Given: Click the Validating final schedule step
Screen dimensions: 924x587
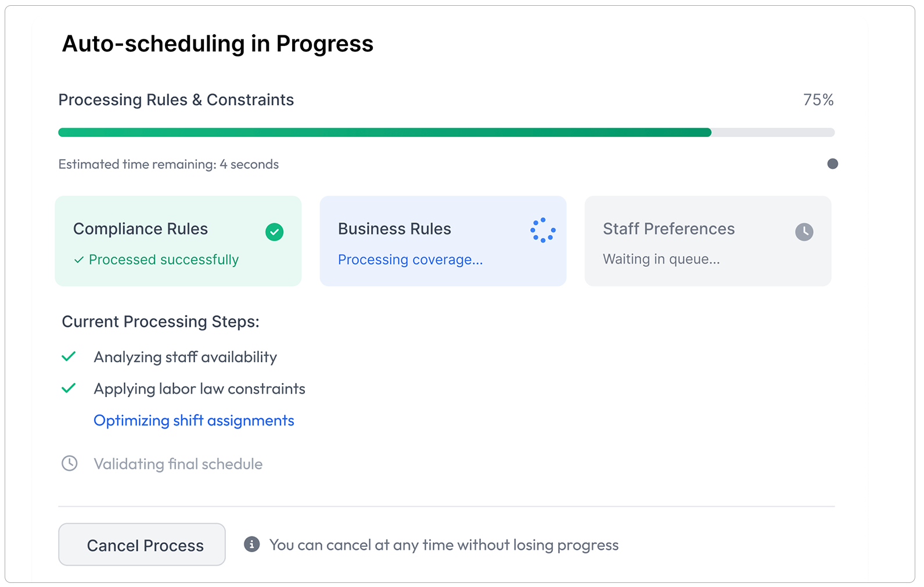Looking at the screenshot, I should click(178, 464).
